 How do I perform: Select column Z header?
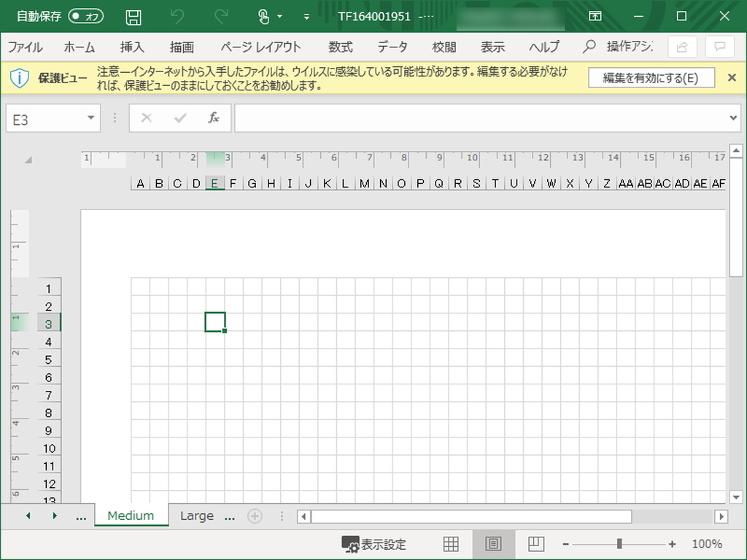(607, 183)
